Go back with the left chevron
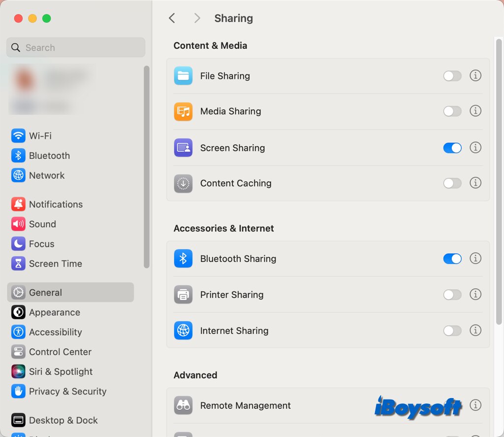Screen dimensions: 504x437 172,18
